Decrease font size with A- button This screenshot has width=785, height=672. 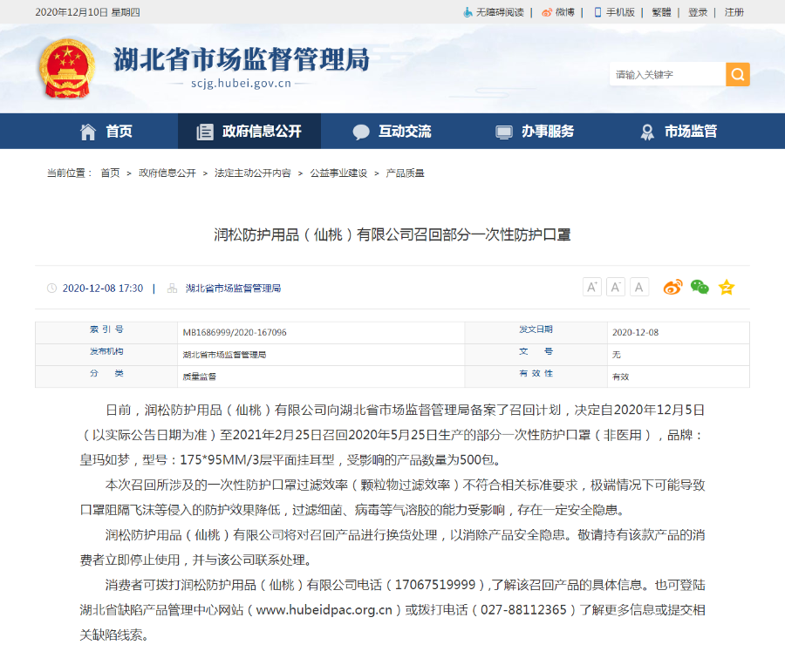(x=616, y=288)
